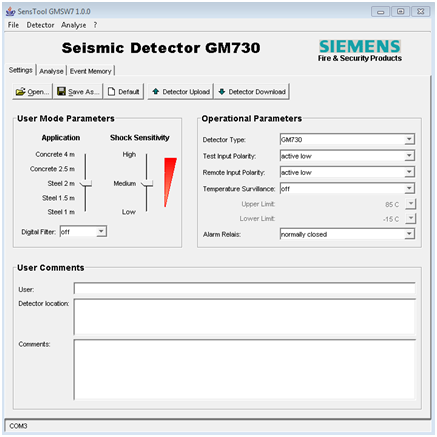Image resolution: width=437 pixels, height=437 pixels.
Task: Open the Analyse menu
Action: 73,25
